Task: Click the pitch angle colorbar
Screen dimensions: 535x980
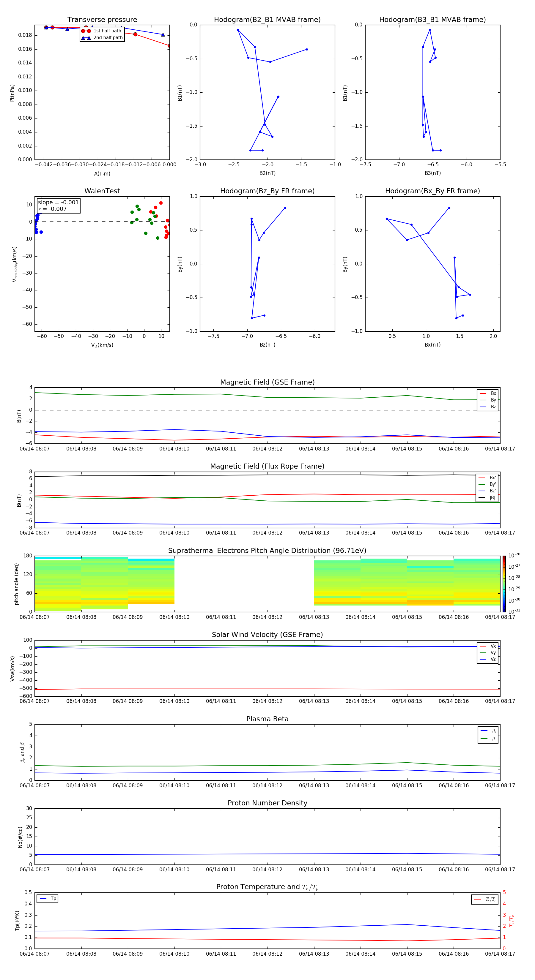Action: coord(504,584)
